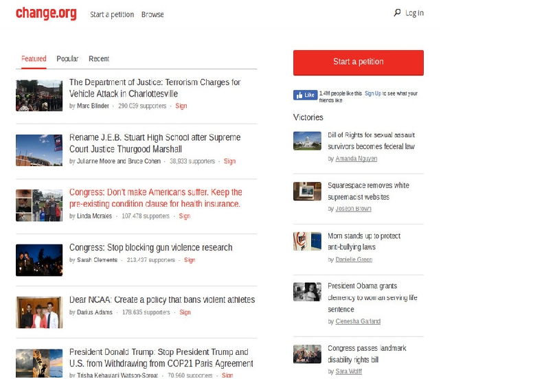
Task: Open the J.E.B. Stuart High School thumbnail
Action: [x=39, y=150]
